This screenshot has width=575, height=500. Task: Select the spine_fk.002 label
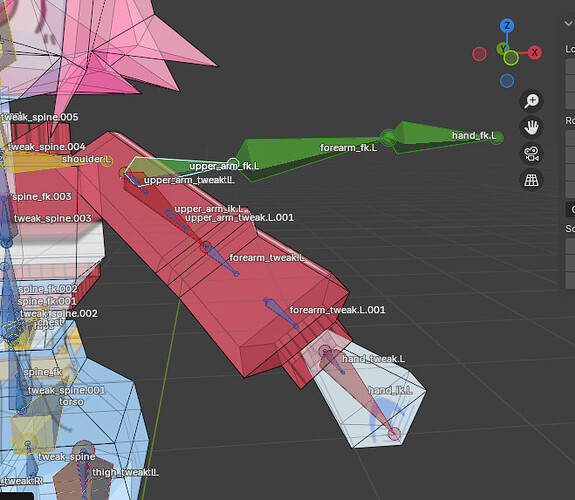point(48,289)
